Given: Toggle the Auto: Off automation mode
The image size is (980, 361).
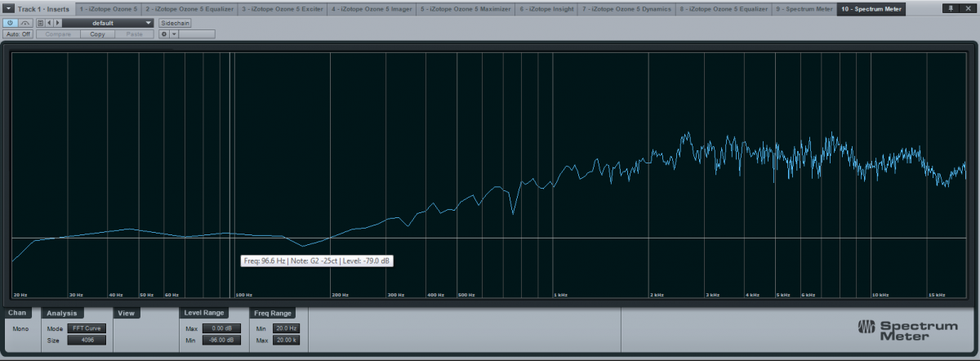Looking at the screenshot, I should coord(18,34).
